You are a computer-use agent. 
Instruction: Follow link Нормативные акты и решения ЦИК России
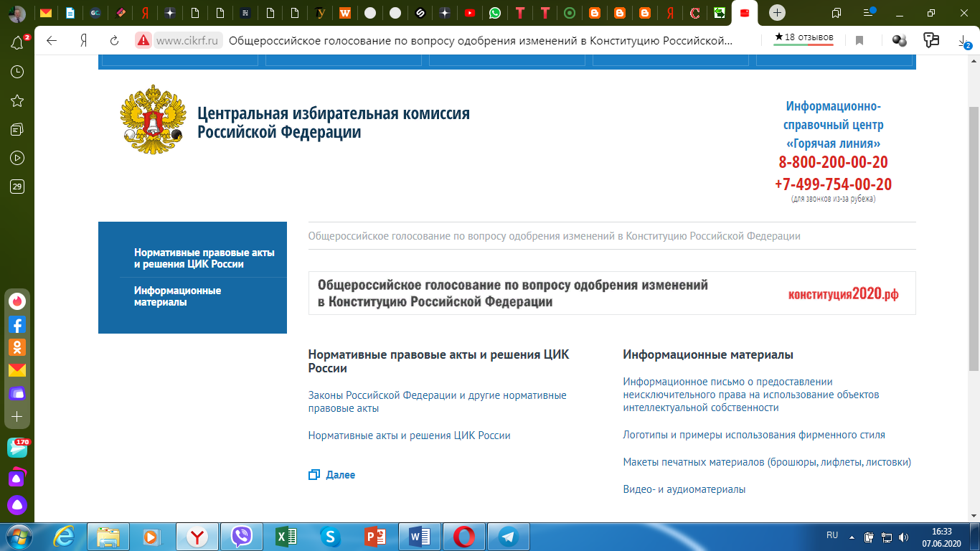[x=409, y=435]
